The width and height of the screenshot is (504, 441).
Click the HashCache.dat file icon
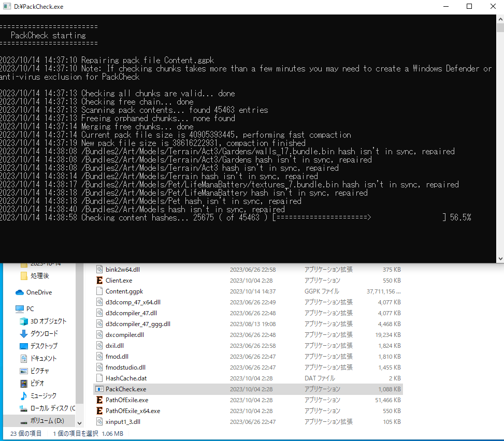click(x=99, y=378)
